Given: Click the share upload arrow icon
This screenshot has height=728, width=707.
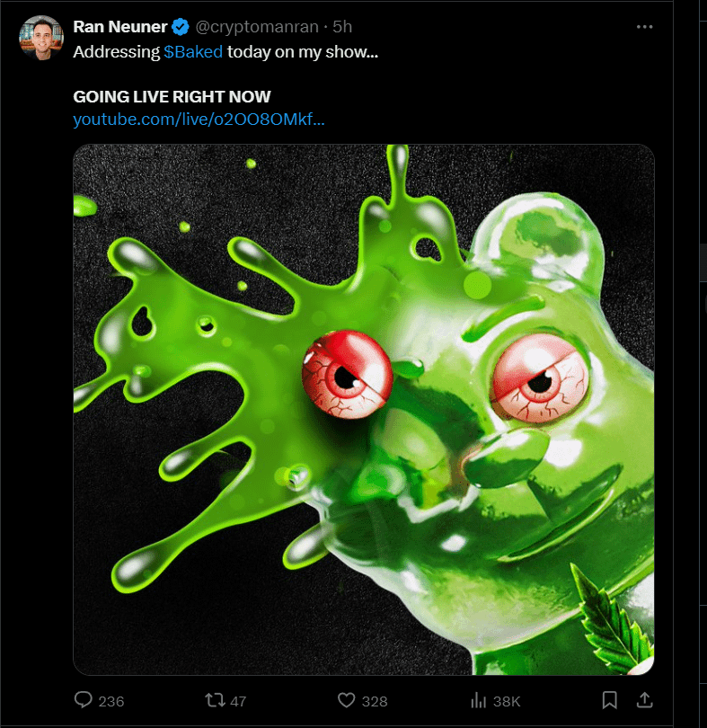Looking at the screenshot, I should click(x=643, y=700).
